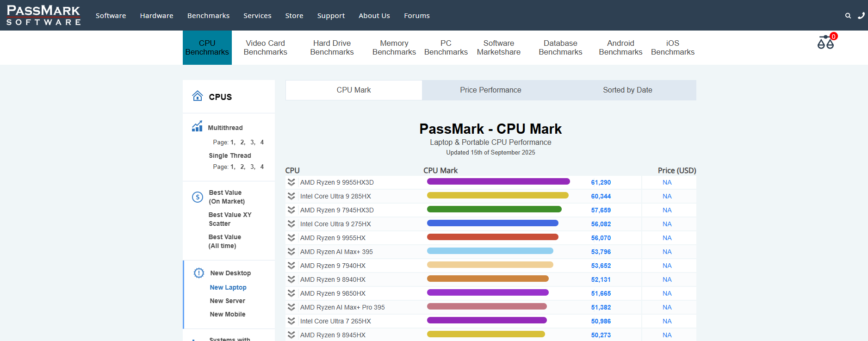Switch to Sorted by Date tab
Image resolution: width=868 pixels, height=341 pixels.
[x=627, y=90]
